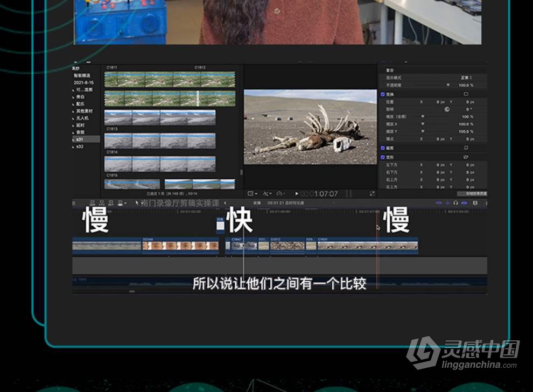Toggle the solo headphones icon
Viewport: 533px width, 392px height.
(455, 203)
